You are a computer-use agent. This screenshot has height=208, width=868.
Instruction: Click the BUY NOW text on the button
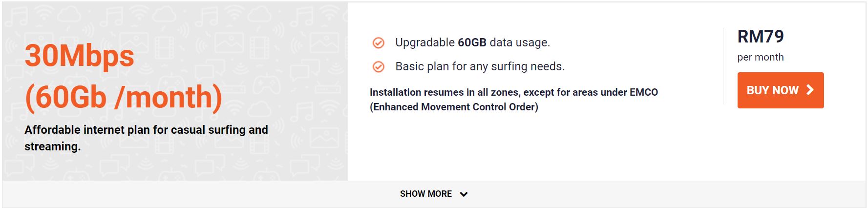772,90
